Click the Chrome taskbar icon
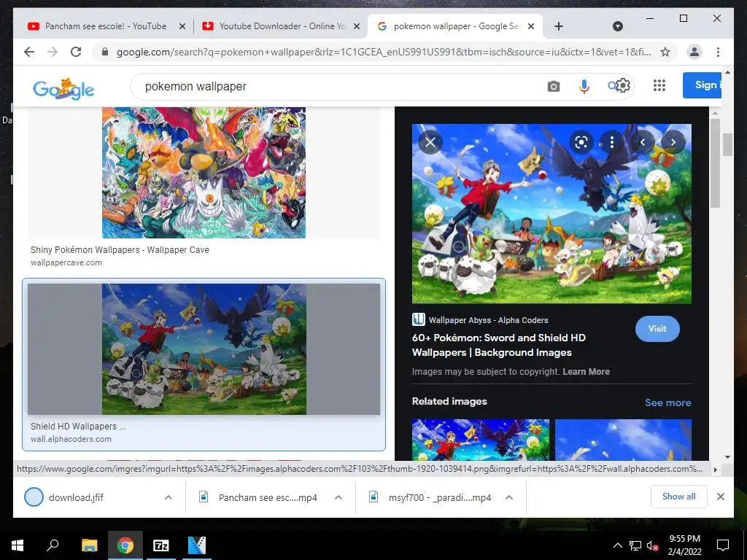This screenshot has width=747, height=560. tap(125, 545)
